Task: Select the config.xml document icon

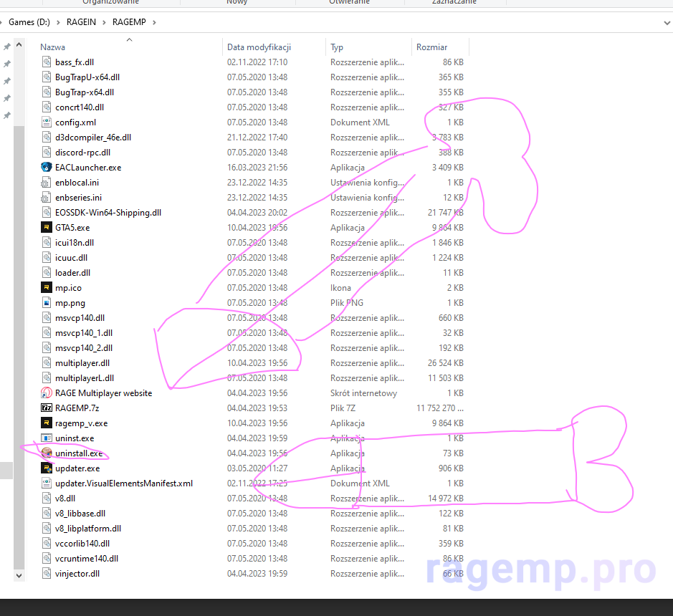Action: (47, 122)
